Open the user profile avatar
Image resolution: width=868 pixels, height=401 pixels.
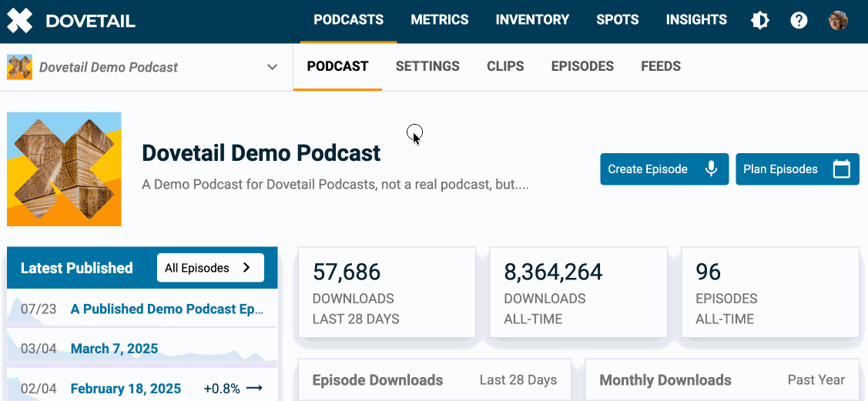click(x=838, y=21)
